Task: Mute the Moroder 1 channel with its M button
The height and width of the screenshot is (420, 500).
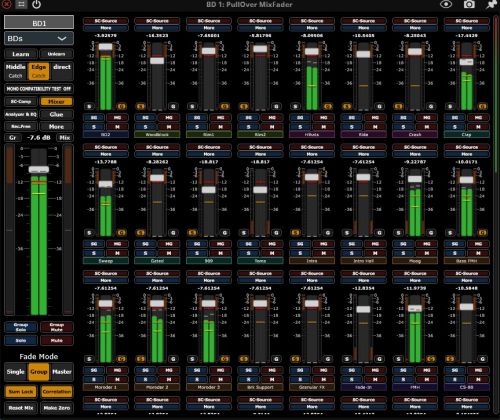Action: point(117,380)
